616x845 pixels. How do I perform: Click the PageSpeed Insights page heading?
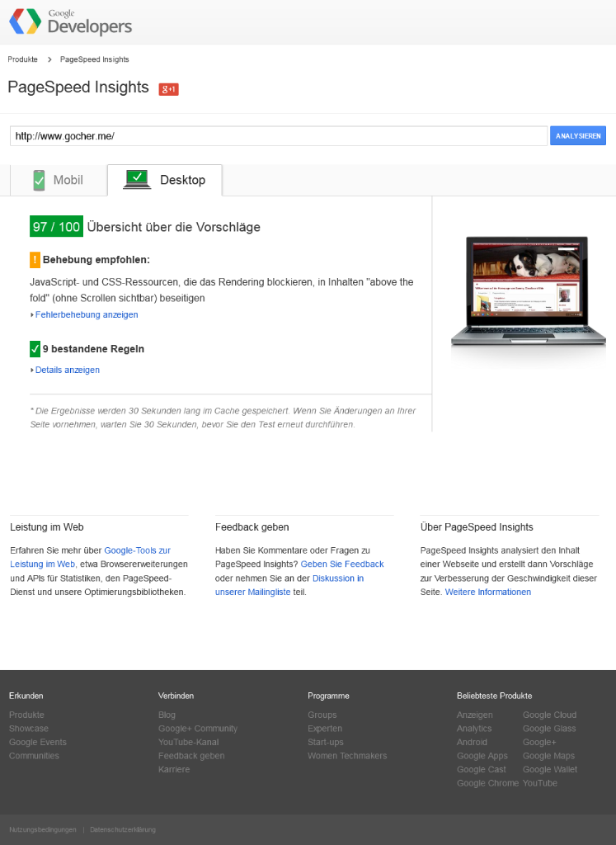78,87
